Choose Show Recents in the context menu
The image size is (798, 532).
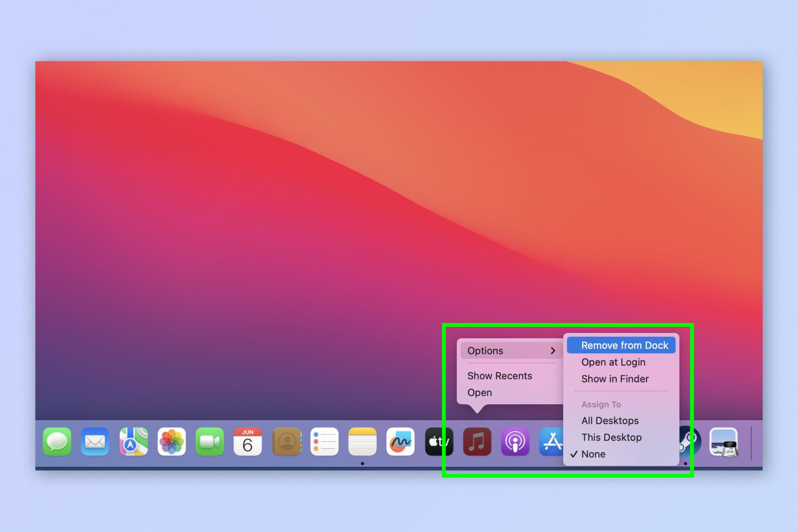coord(500,376)
